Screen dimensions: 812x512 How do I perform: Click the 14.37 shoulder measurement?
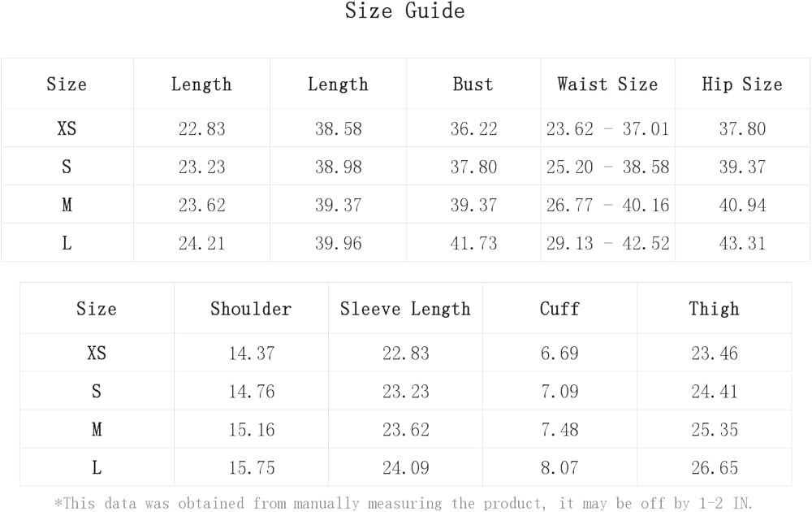pyautogui.click(x=252, y=354)
